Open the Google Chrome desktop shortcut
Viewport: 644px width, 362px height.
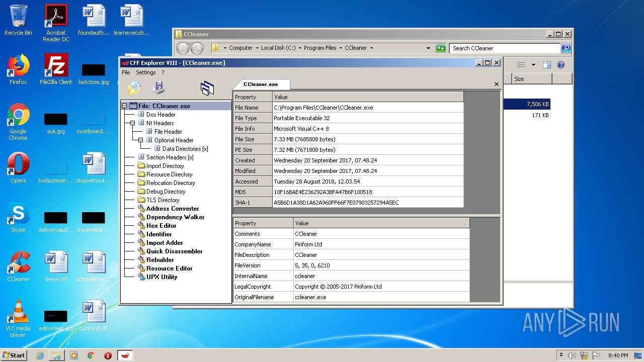pos(18,122)
